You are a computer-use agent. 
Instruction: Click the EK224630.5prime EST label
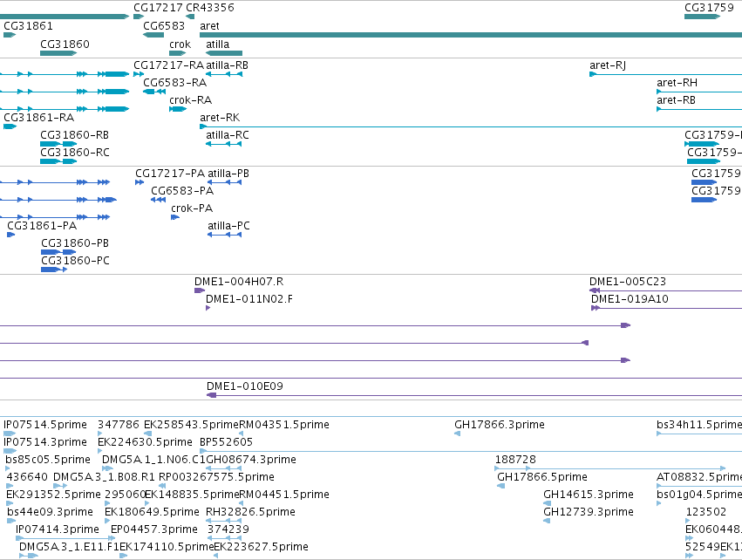tap(145, 441)
